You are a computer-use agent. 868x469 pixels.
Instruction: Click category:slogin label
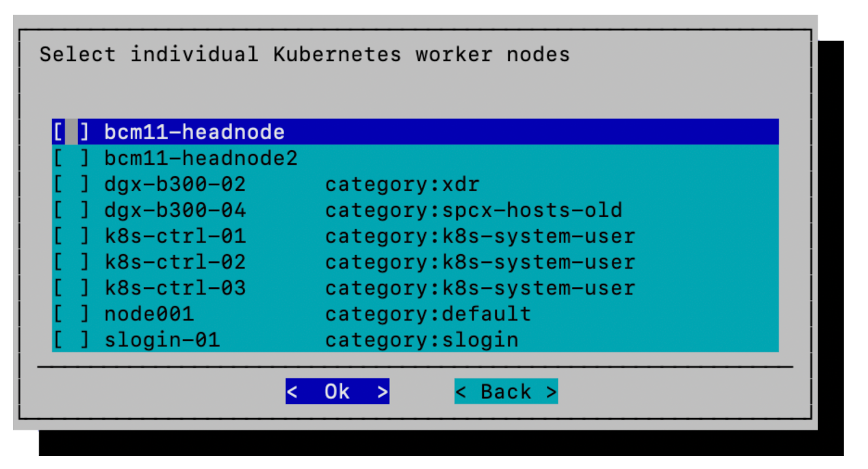point(422,340)
